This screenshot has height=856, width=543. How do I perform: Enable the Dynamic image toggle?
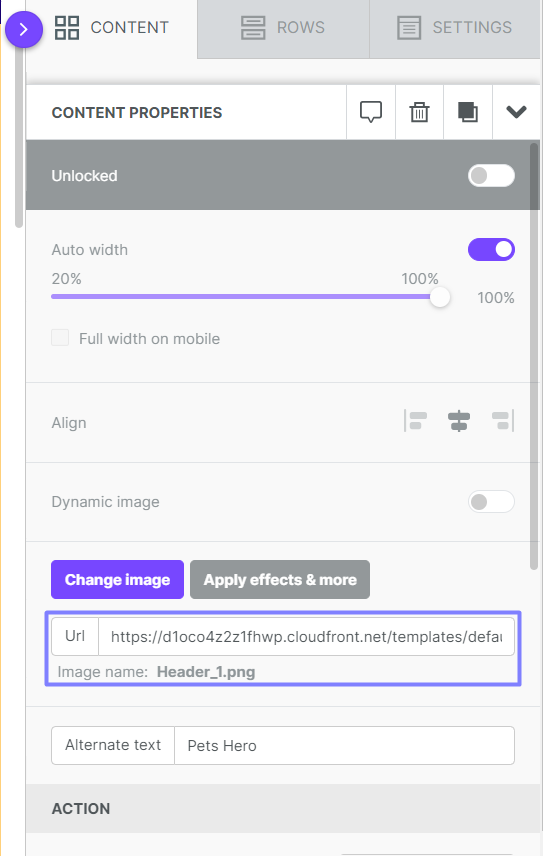coord(491,502)
